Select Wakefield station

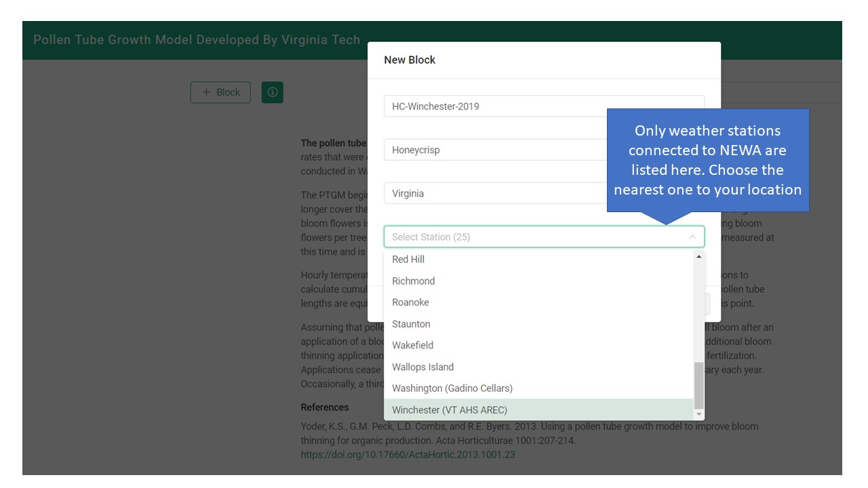(x=412, y=346)
